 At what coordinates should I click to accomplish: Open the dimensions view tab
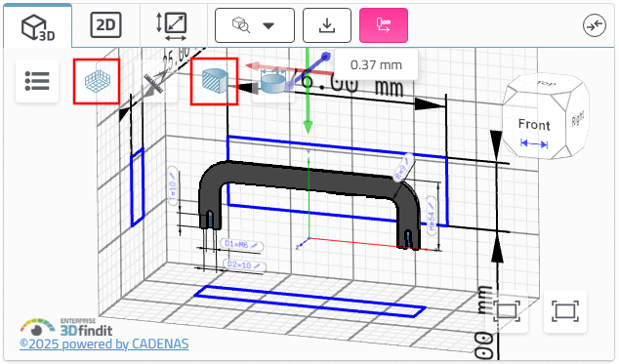point(172,26)
